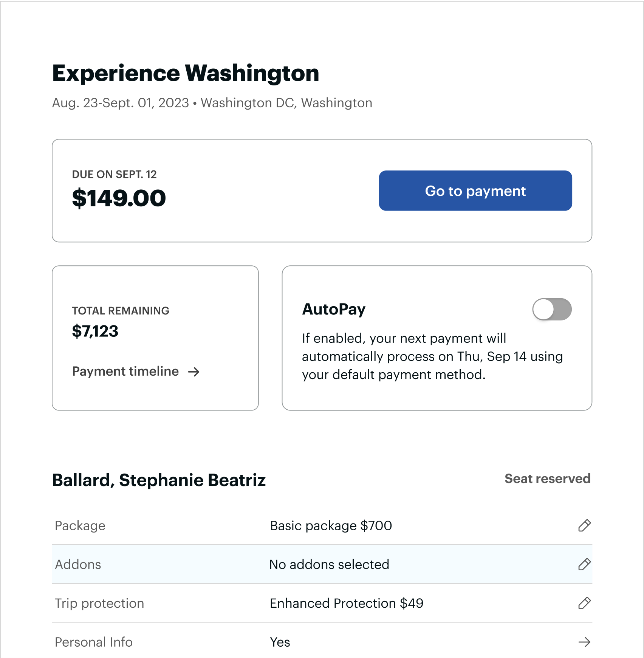Edit the Enhanced Protection trip protection
This screenshot has width=644, height=658.
584,603
